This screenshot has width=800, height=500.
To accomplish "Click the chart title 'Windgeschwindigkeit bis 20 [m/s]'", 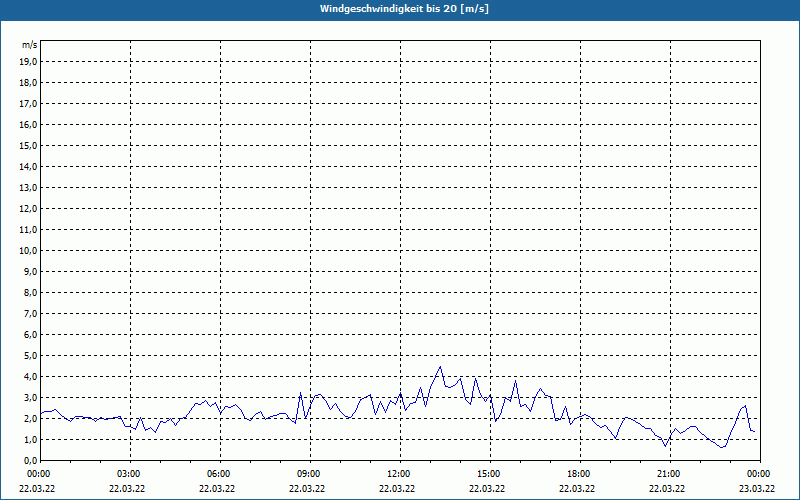I will [x=404, y=9].
